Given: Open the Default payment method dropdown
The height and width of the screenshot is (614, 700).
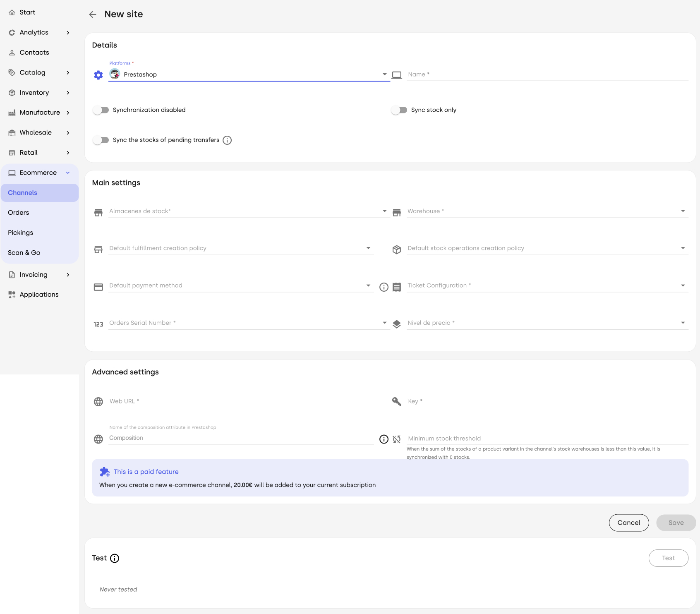Looking at the screenshot, I should click(241, 285).
